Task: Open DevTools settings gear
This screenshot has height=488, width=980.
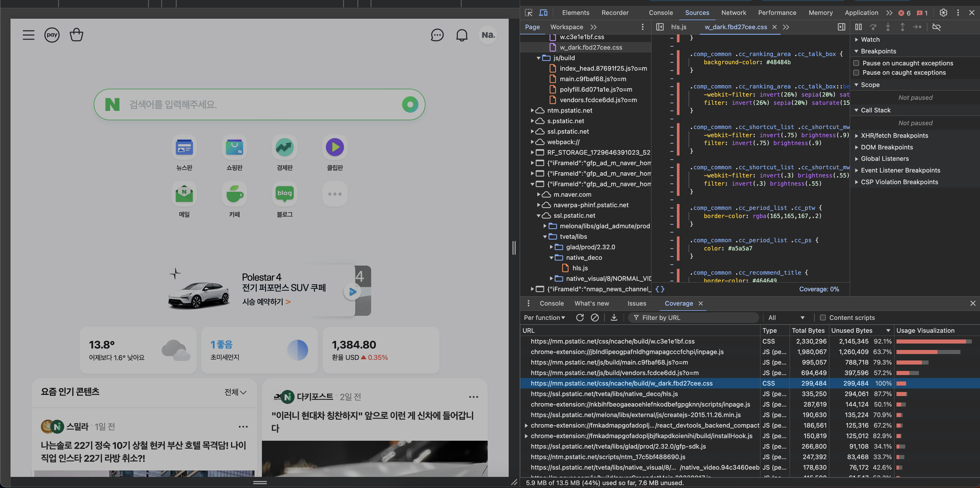Action: (943, 13)
